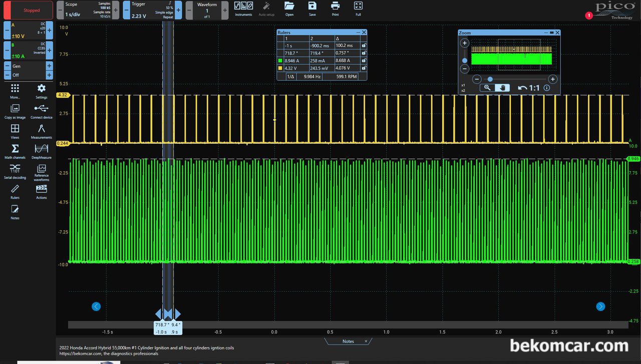
Task: Select the magnifier zoom mode in Zoom panel
Action: pos(487,88)
